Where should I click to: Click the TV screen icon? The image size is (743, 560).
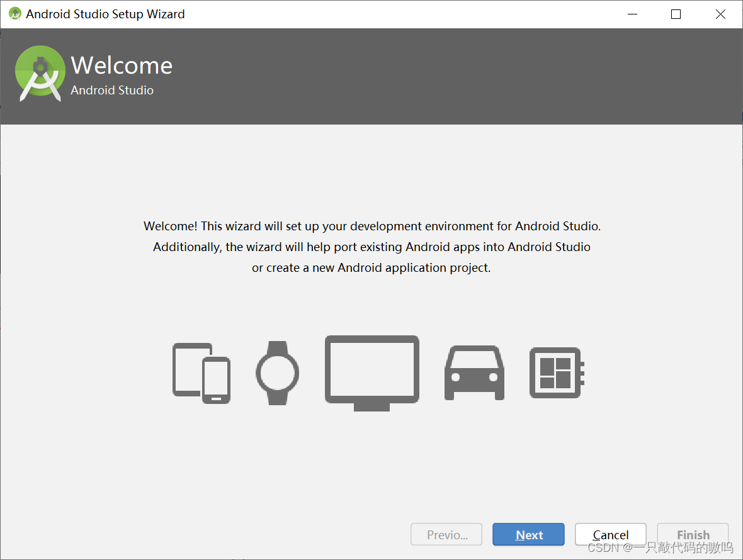(x=372, y=373)
